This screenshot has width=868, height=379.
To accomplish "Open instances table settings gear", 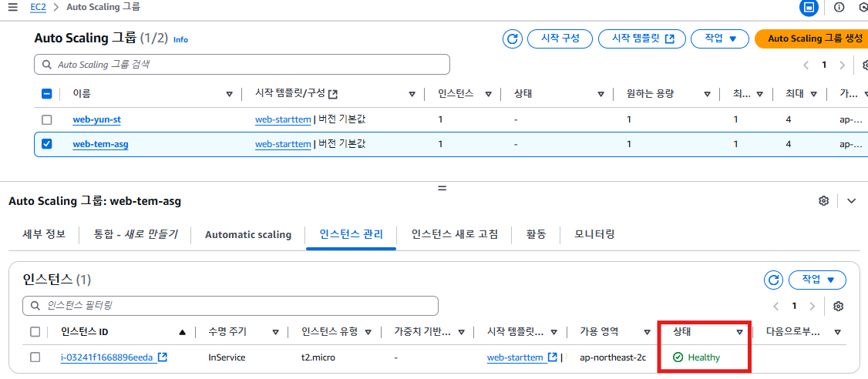I will (838, 306).
